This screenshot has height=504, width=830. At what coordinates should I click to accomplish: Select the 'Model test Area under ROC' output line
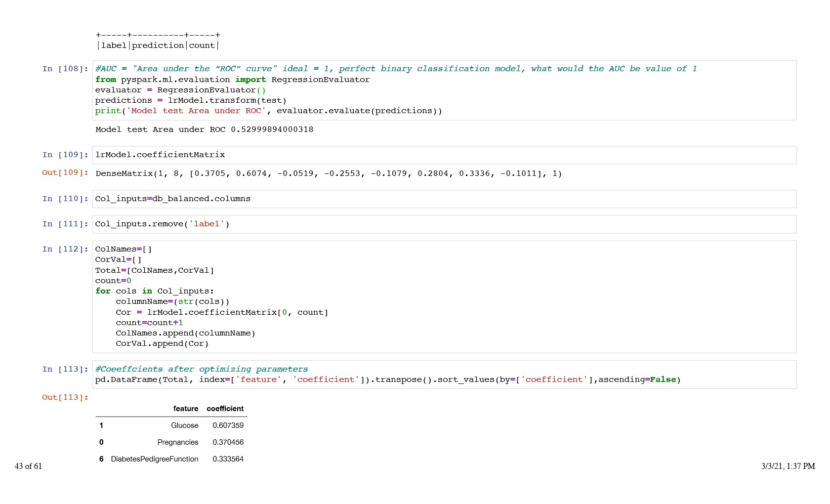point(204,129)
